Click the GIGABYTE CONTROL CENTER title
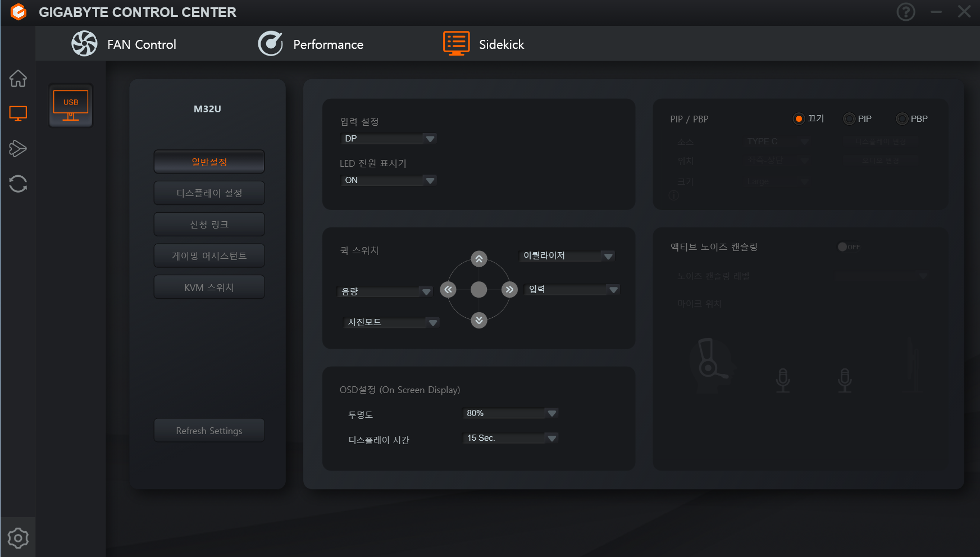980x557 pixels. tap(138, 12)
